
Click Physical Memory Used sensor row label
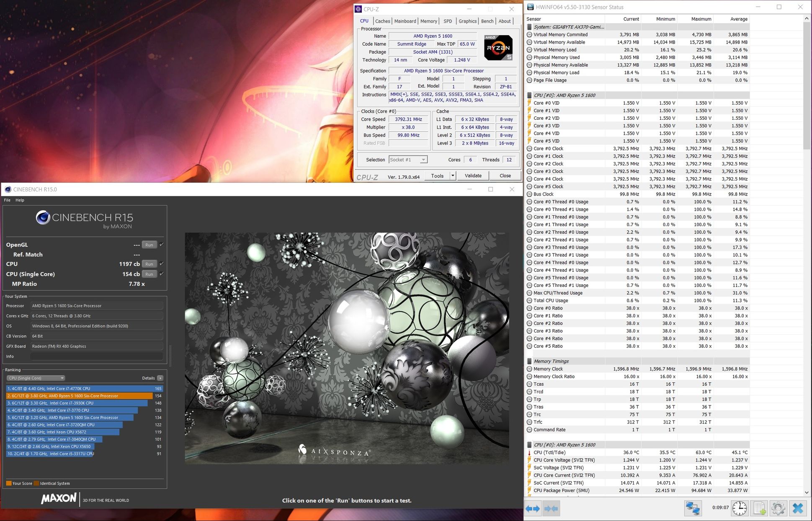click(557, 57)
